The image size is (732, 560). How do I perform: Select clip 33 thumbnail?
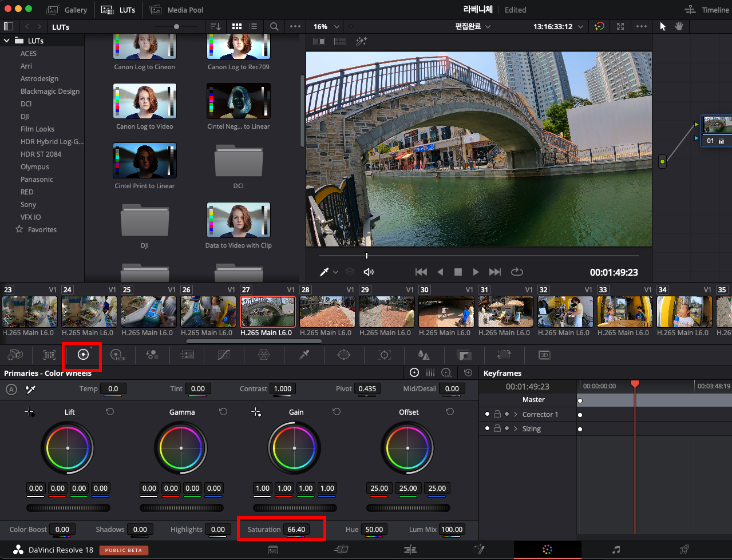pos(624,311)
